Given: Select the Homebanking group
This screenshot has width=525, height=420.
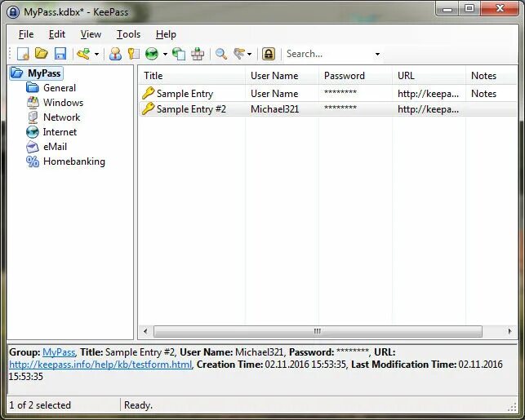Looking at the screenshot, I should tap(74, 161).
